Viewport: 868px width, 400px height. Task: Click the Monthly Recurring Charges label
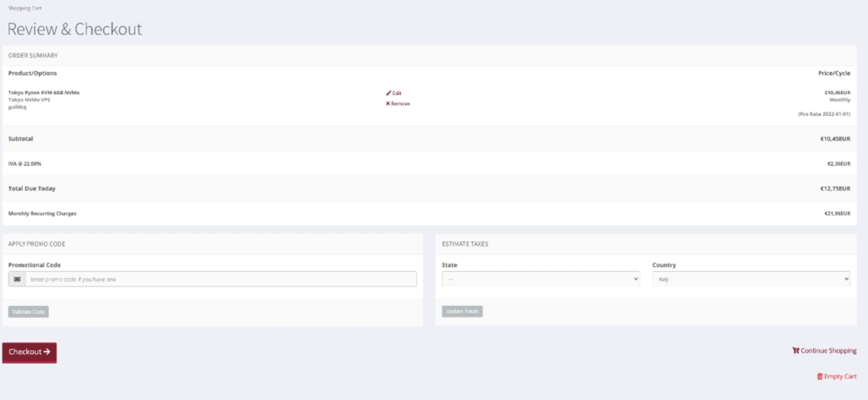[x=42, y=214]
